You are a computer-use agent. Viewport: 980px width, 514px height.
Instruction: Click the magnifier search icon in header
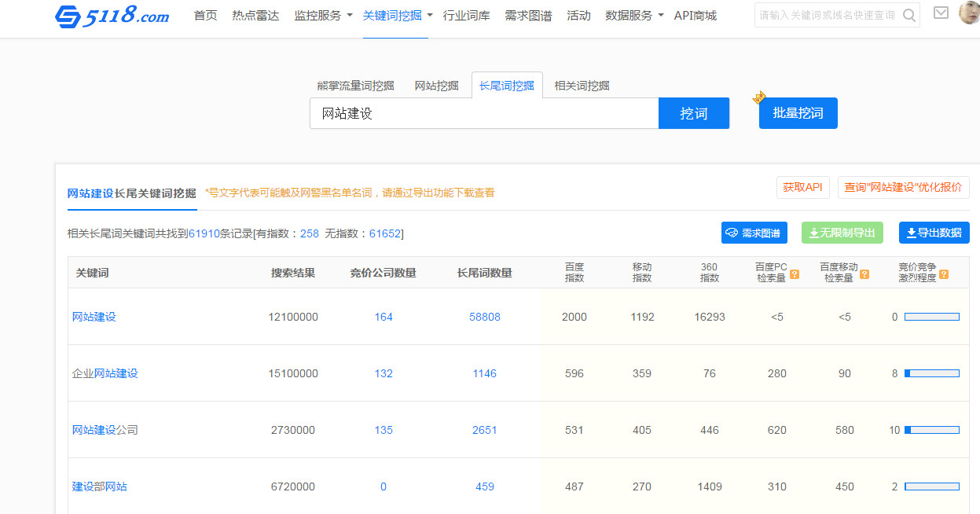click(909, 16)
